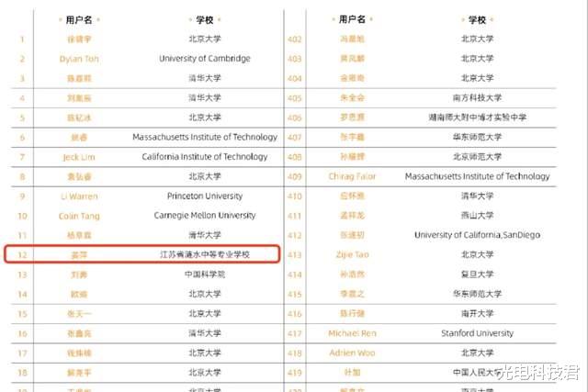Click the 南方科技大学 cell in rank 405 row
The height and width of the screenshot is (392, 588).
point(477,98)
